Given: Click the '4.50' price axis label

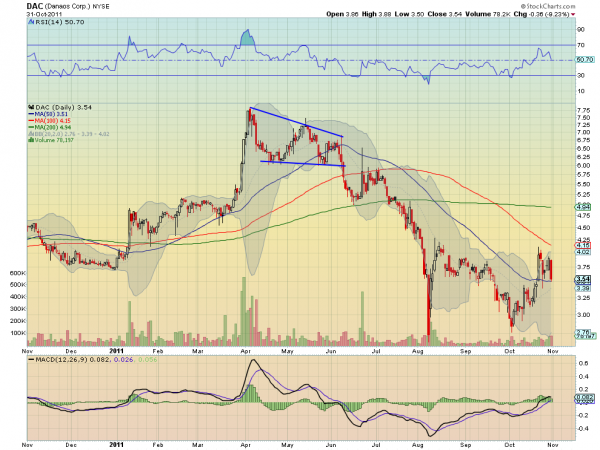Looking at the screenshot, I should (583, 228).
